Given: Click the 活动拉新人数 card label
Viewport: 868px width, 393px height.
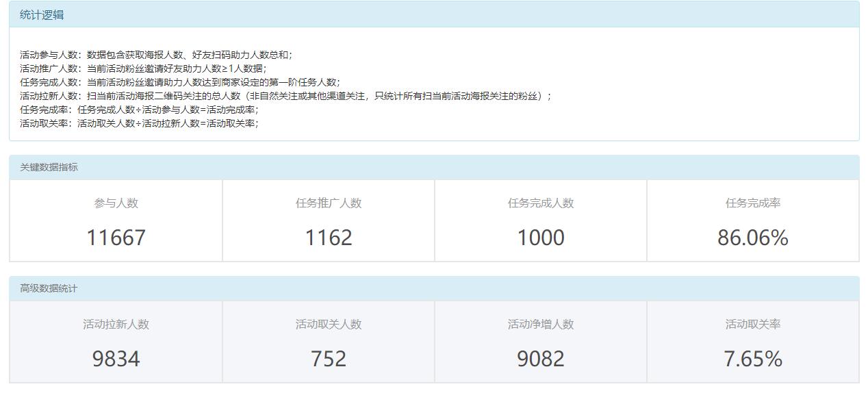Looking at the screenshot, I should pyautogui.click(x=116, y=325).
